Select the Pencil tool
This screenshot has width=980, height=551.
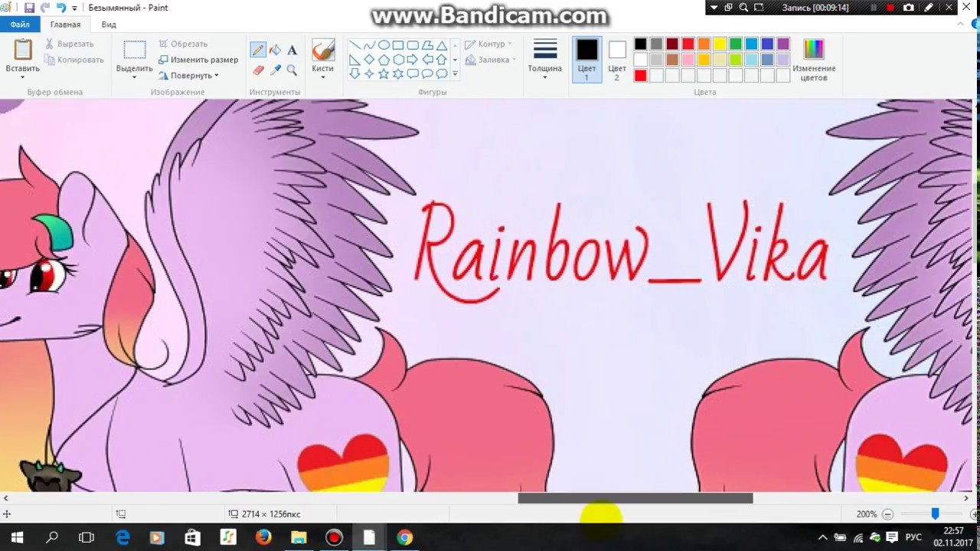[x=258, y=51]
